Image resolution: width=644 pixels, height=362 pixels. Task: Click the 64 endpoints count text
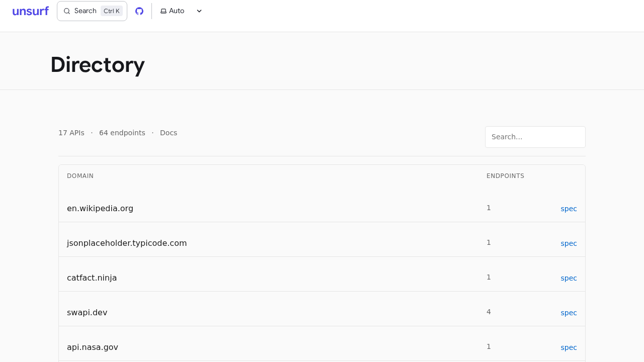[122, 133]
